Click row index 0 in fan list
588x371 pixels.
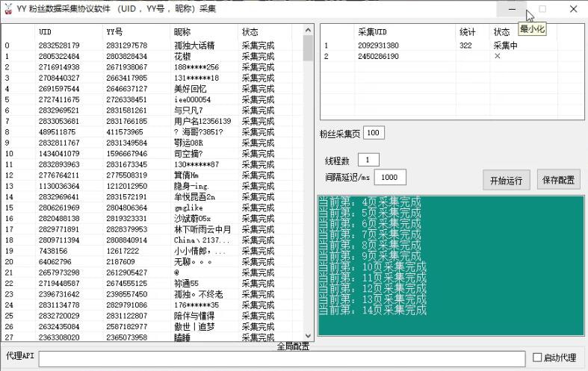pos(7,46)
